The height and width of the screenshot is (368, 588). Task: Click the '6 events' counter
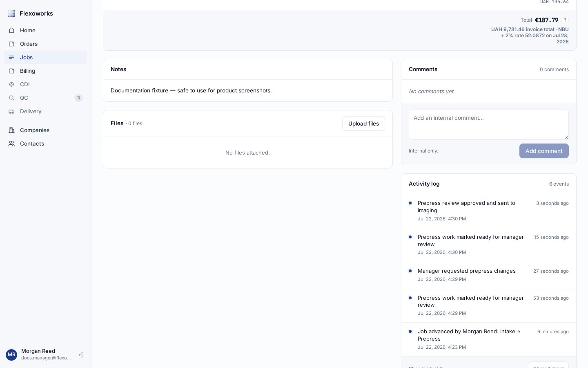(x=559, y=184)
